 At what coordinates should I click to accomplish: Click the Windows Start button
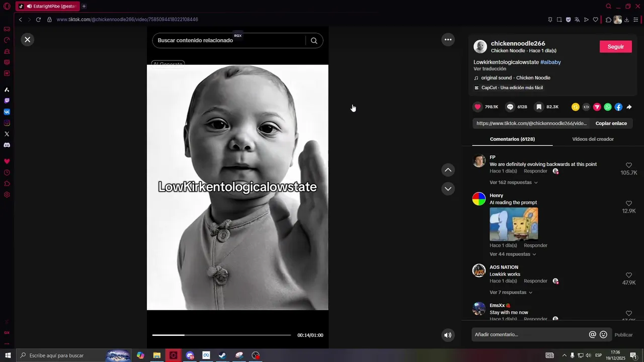pyautogui.click(x=8, y=355)
